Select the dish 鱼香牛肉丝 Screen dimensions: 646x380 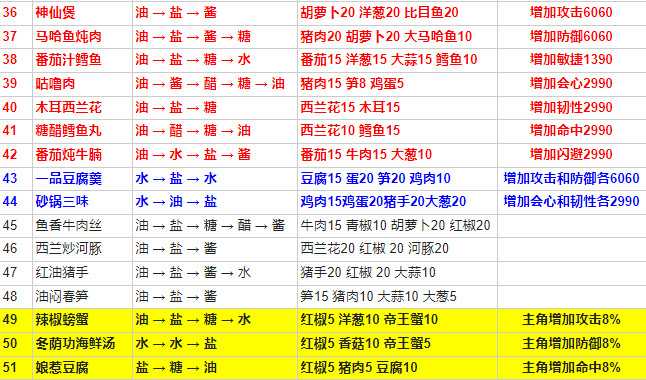68,225
